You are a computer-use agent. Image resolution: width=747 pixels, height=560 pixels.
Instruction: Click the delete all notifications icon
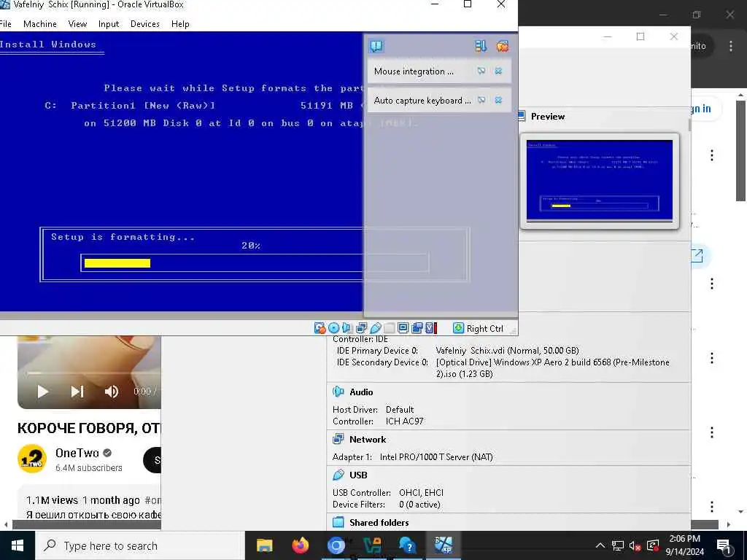[502, 46]
